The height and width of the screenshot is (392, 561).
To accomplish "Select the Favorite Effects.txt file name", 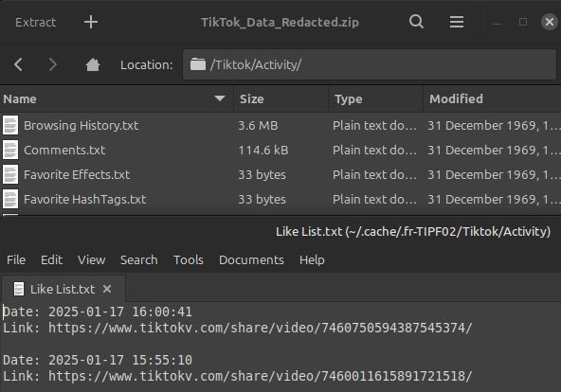I will coord(77,175).
